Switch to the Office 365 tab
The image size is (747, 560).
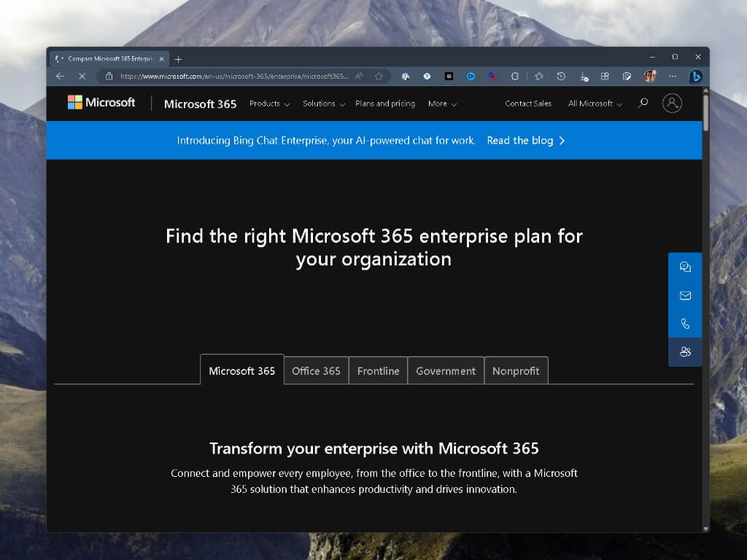(317, 370)
